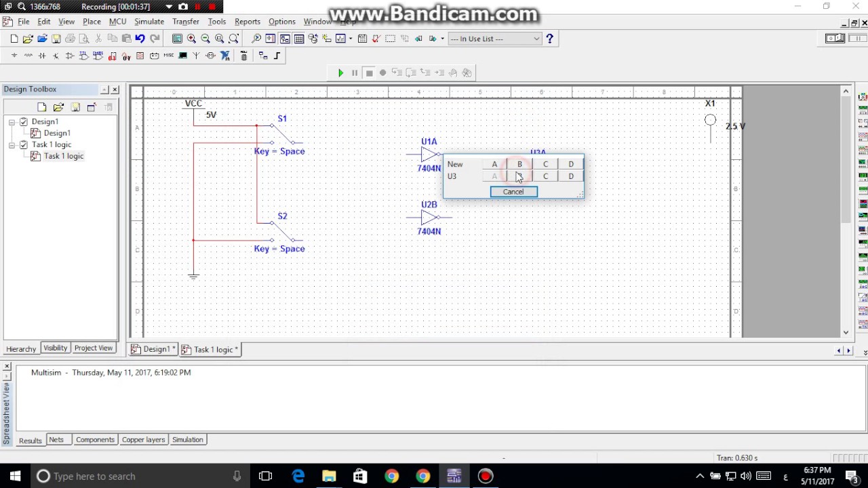This screenshot has width=868, height=488.
Task: Open the Windows Start menu
Action: 15,476
